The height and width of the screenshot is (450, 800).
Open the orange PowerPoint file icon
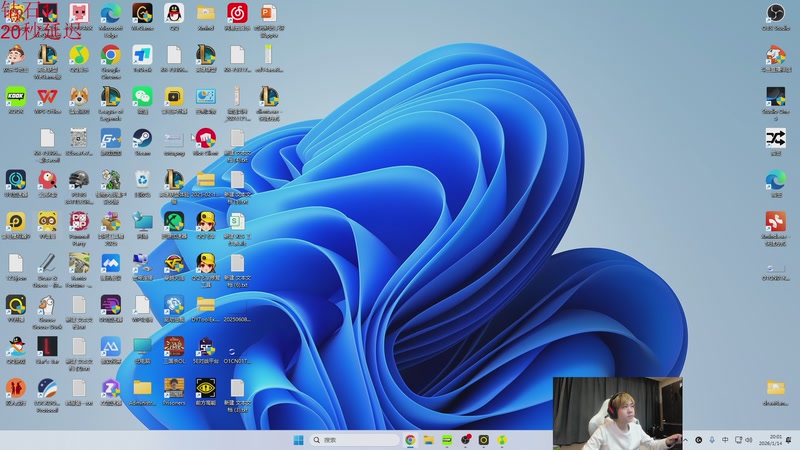click(x=269, y=14)
